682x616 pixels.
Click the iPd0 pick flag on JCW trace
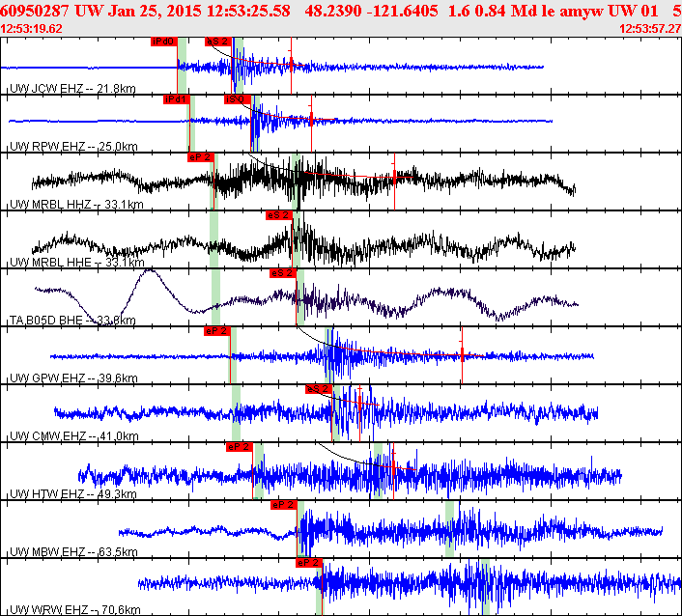tap(164, 42)
